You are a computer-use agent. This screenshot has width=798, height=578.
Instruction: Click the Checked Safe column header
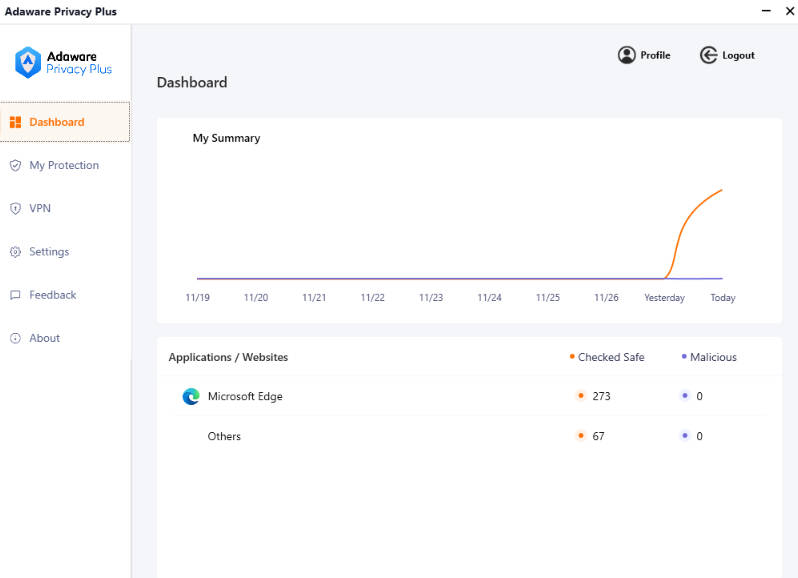coord(611,357)
